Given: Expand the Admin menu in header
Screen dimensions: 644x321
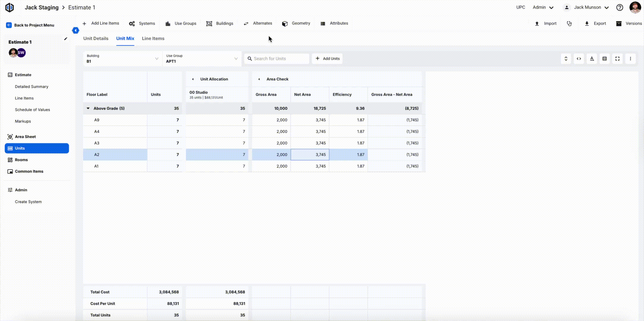Looking at the screenshot, I should [x=543, y=7].
